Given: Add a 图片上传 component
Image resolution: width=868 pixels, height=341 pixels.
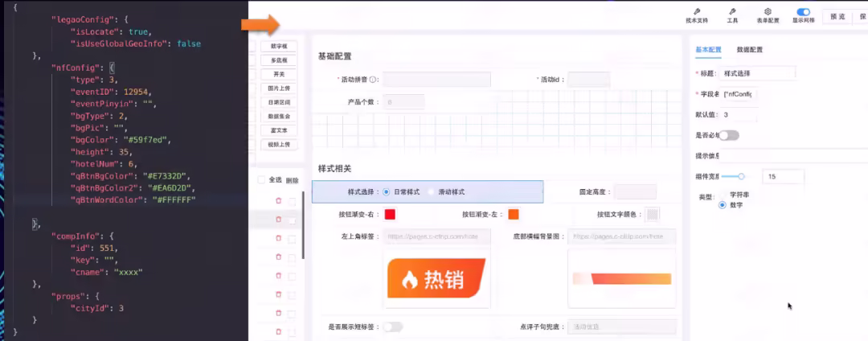Looking at the screenshot, I should [x=280, y=88].
